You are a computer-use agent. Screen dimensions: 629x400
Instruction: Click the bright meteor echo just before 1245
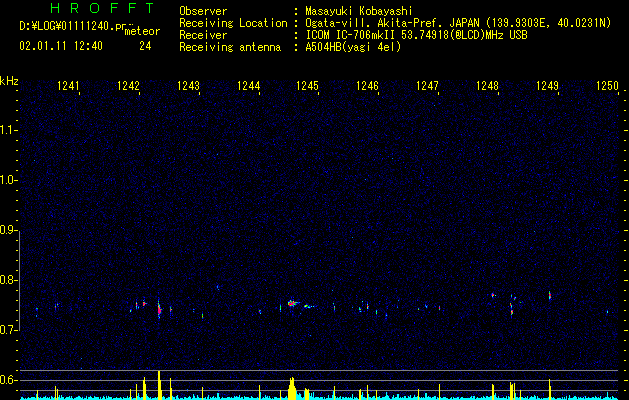pyautogui.click(x=292, y=303)
